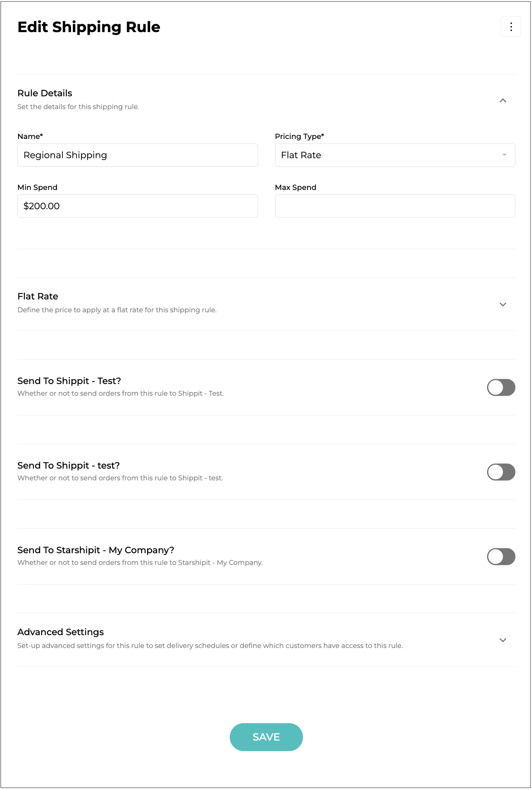532x790 pixels.
Task: Click the Rule Details section heading
Action: pos(45,93)
